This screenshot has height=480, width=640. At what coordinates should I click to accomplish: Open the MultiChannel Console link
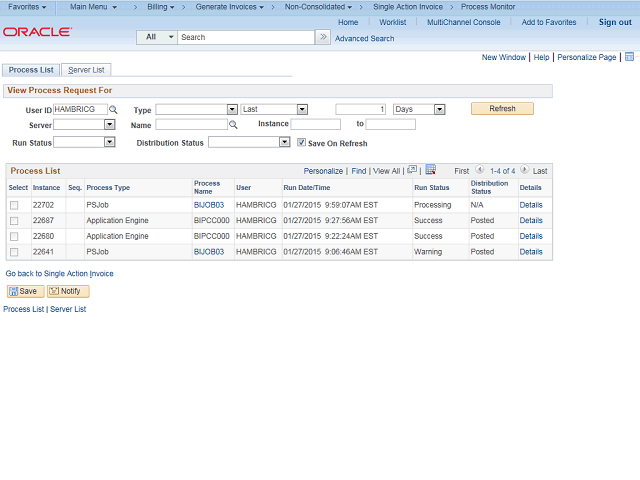(x=463, y=22)
